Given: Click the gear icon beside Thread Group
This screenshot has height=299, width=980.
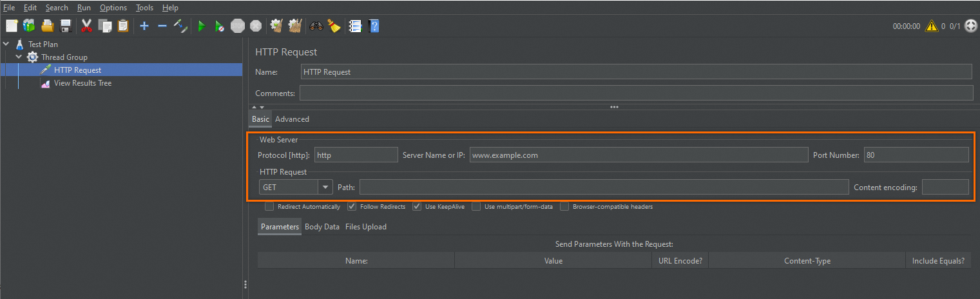Looking at the screenshot, I should 32,57.
